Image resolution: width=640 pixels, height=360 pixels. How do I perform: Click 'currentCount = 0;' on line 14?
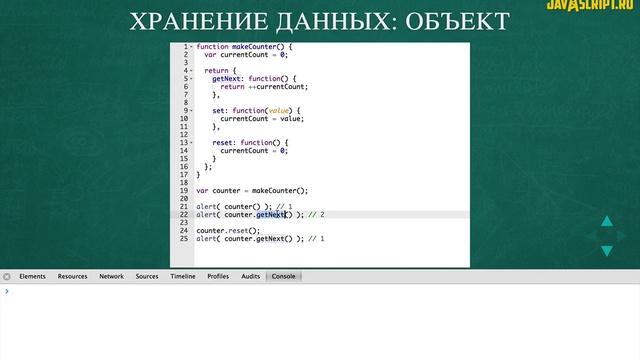(x=254, y=151)
